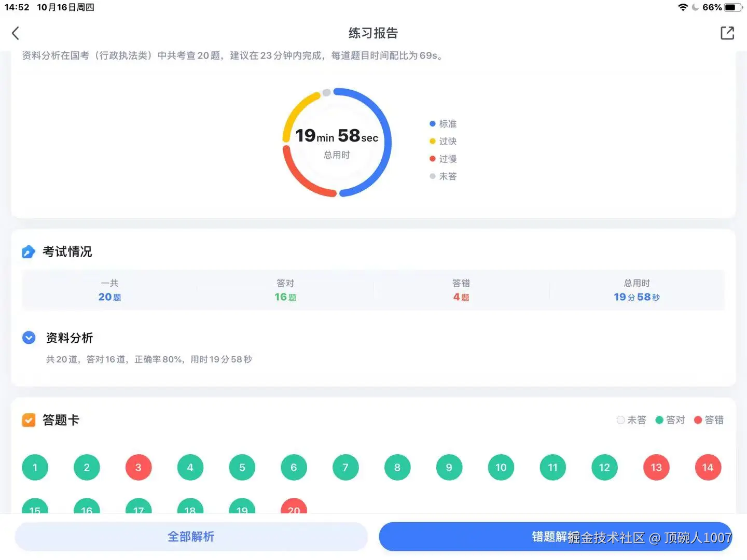747x560 pixels.
Task: Select red question 14 in the answer card
Action: pyautogui.click(x=708, y=467)
